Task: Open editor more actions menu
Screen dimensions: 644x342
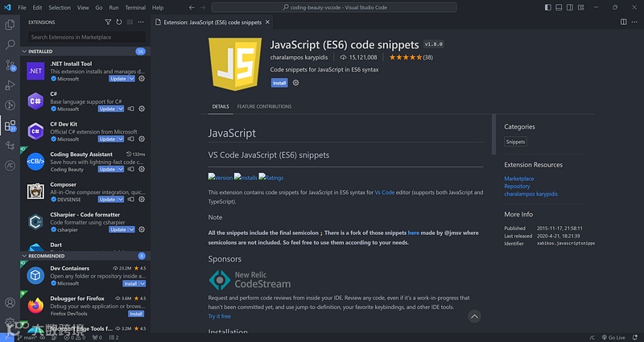Action: tap(634, 23)
